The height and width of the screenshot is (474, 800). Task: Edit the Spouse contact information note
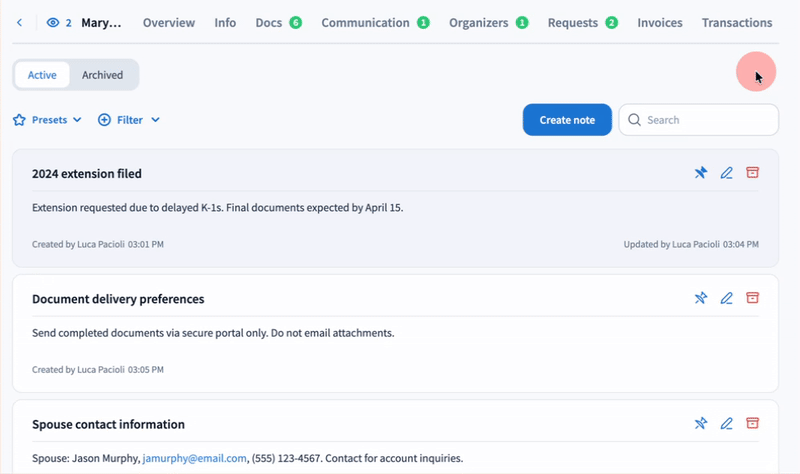727,424
